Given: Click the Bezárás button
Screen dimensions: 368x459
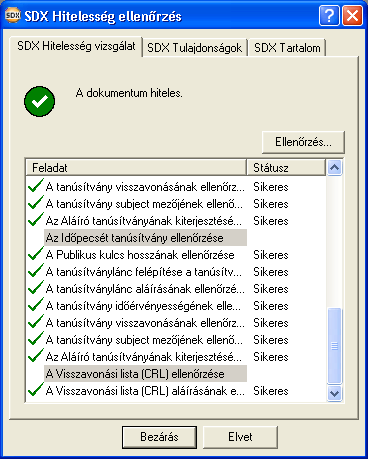Looking at the screenshot, I should (x=159, y=437).
